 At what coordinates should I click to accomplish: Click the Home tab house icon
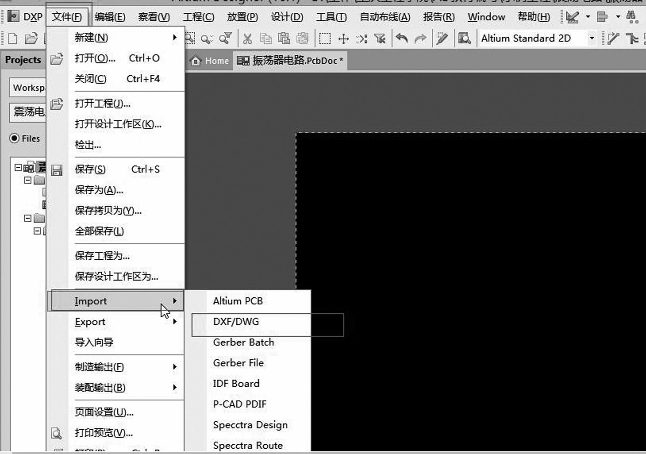196,61
